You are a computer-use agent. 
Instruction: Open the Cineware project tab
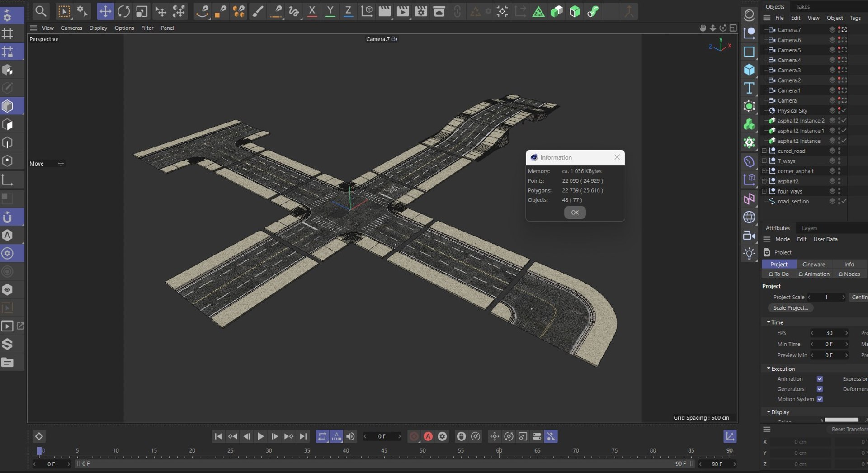pyautogui.click(x=814, y=265)
